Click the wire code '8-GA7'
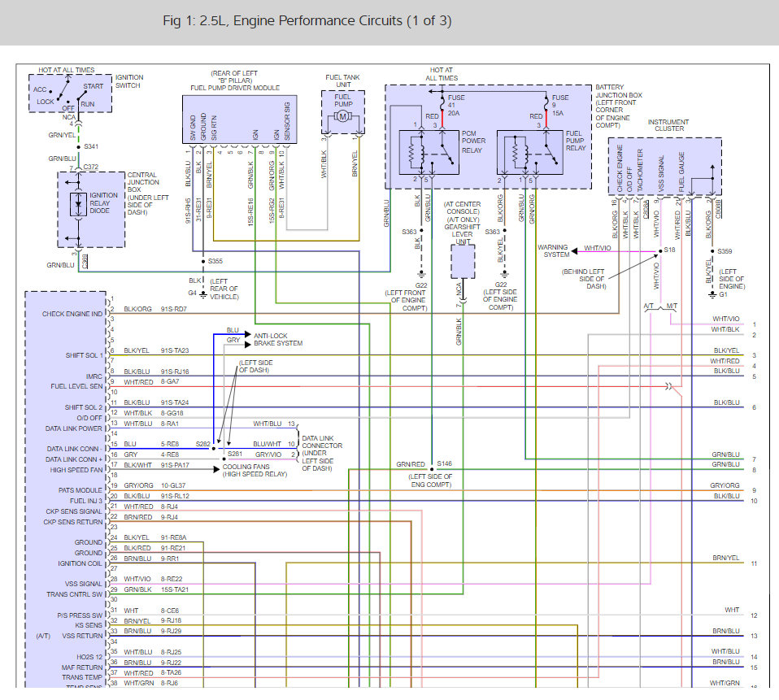The width and height of the screenshot is (779, 700). click(170, 381)
